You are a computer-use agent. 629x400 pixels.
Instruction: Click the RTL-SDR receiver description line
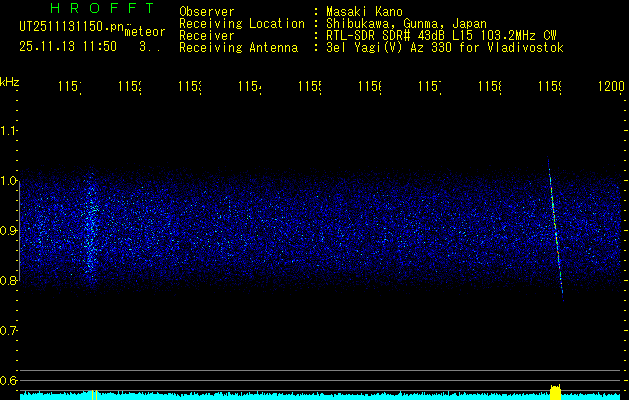coord(436,36)
